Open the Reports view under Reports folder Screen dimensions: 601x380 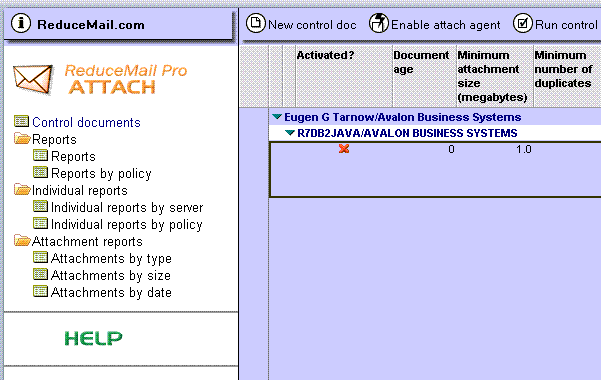click(73, 156)
